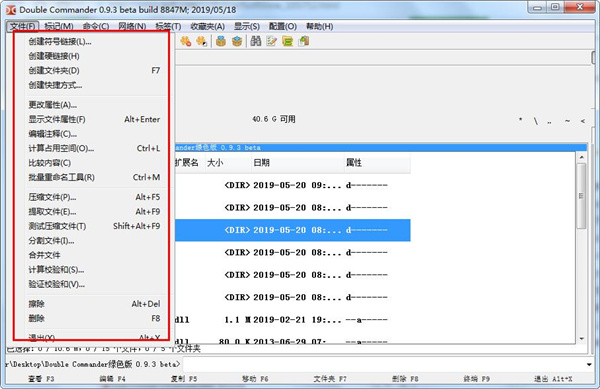Click the 删除 F8 bottom function button
This screenshot has width=600, height=389.
(x=405, y=379)
